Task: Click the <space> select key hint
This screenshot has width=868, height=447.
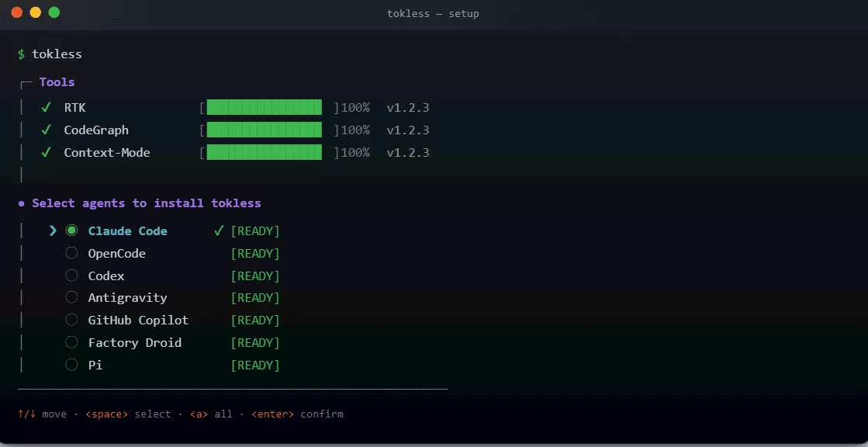Action: (128, 414)
